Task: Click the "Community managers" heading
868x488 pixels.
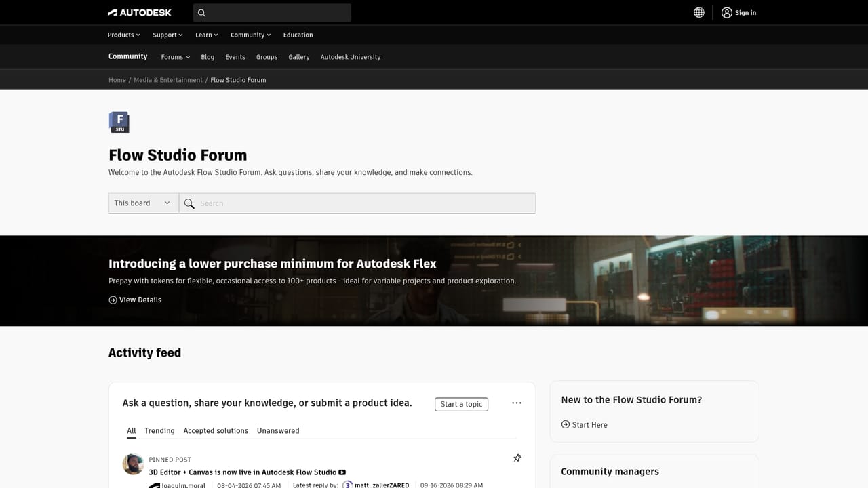Action: 610,472
